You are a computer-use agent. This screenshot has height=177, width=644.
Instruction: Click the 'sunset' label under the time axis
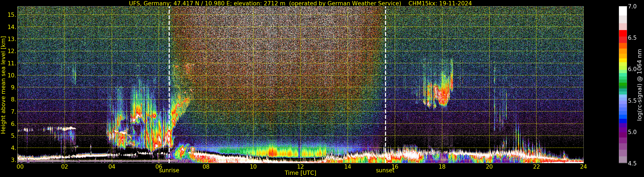pyautogui.click(x=385, y=171)
